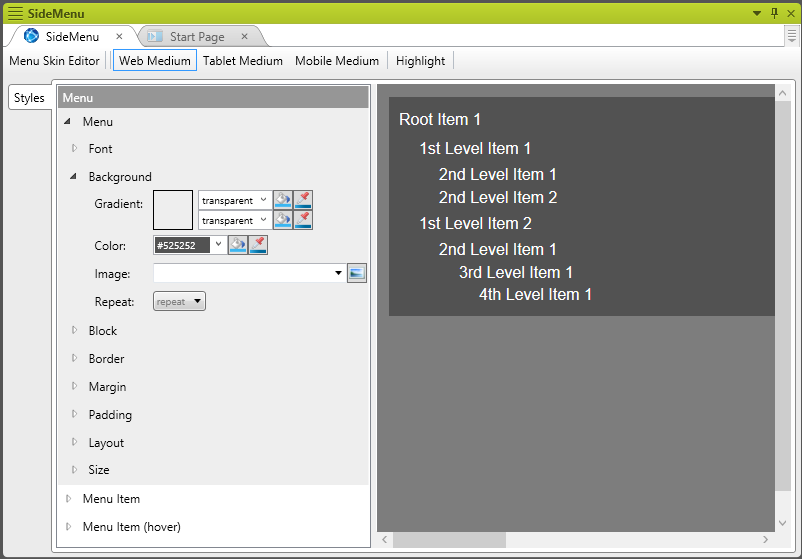This screenshot has width=802, height=559.
Task: Switch to the Start Page tab
Action: point(197,37)
